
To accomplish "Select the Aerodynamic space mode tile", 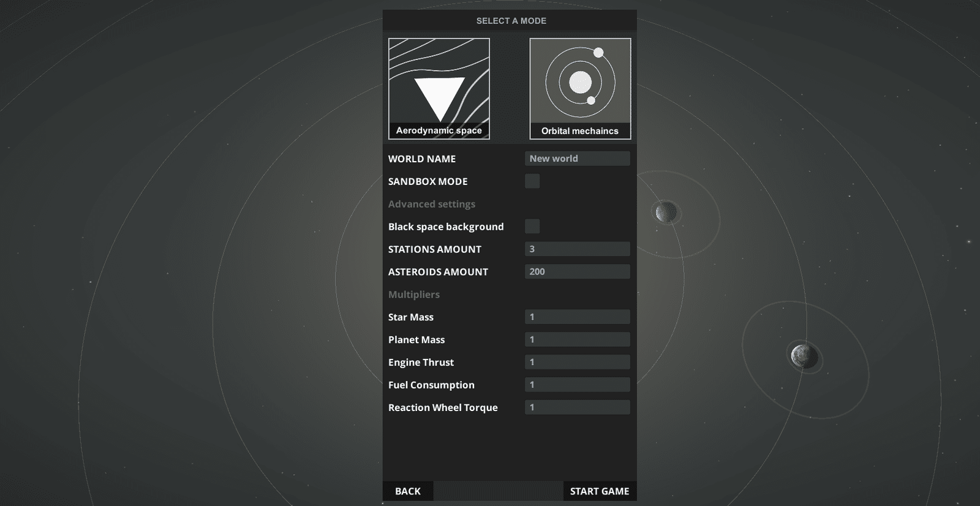I will [439, 89].
